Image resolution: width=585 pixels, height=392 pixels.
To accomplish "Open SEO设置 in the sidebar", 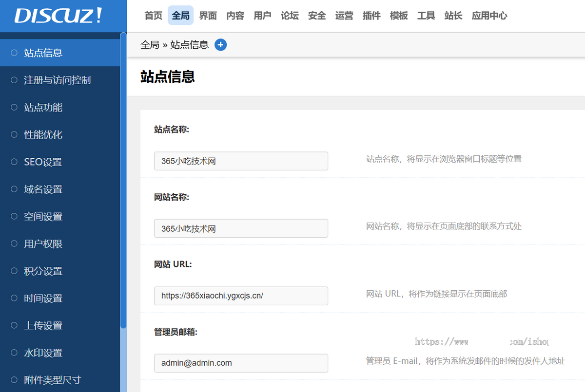I will (x=43, y=162).
